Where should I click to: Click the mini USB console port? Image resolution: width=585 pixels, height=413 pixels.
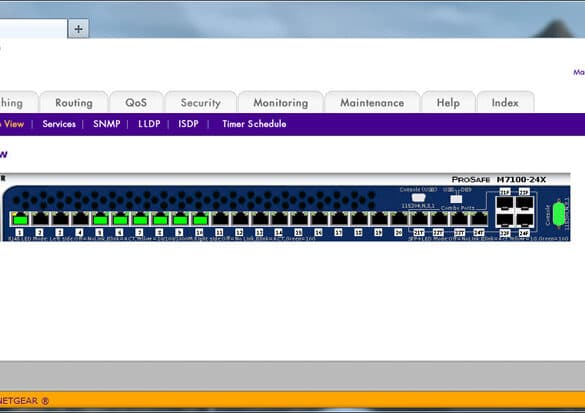tap(418, 198)
